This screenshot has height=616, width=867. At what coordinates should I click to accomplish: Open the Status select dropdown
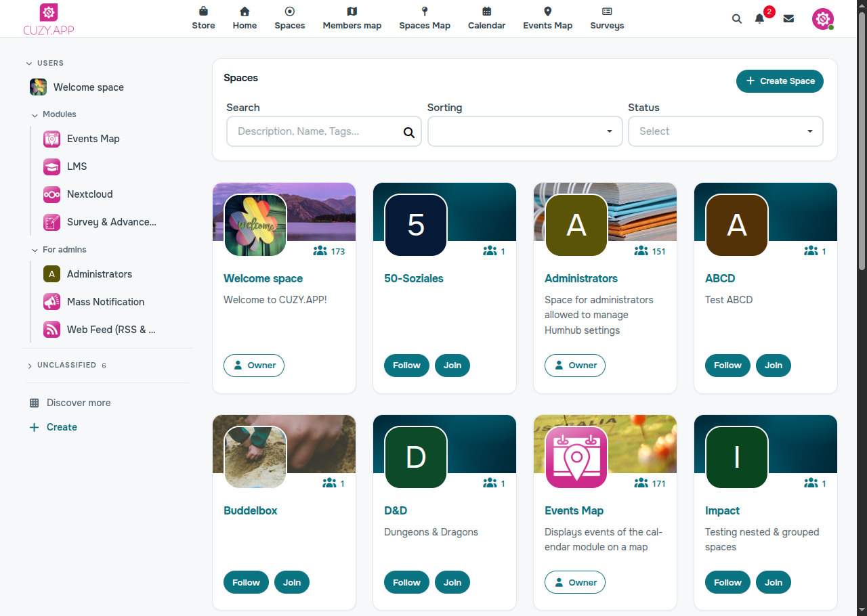coord(725,131)
